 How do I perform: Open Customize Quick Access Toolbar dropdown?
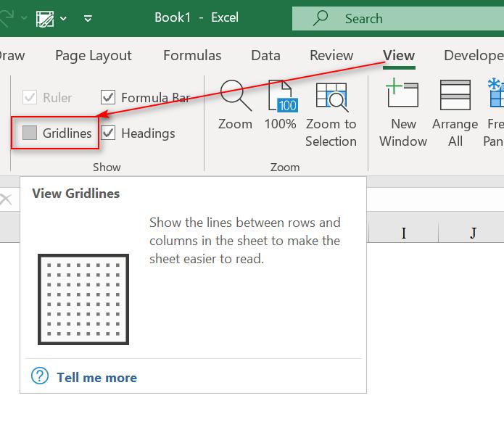(x=88, y=18)
